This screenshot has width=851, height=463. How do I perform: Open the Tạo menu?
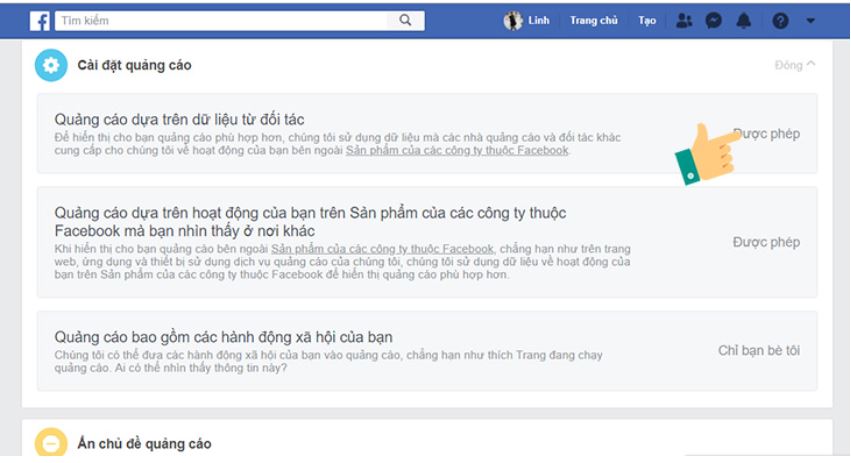click(x=647, y=21)
